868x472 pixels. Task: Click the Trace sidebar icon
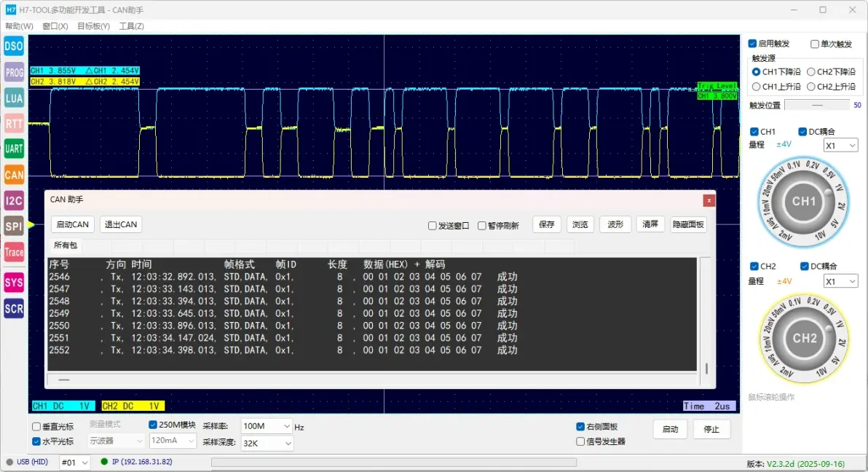(14, 253)
